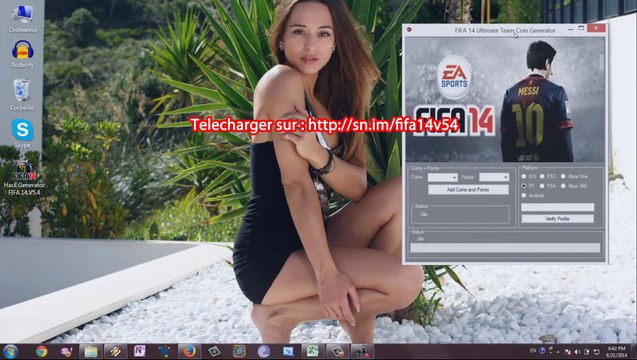Maximize the FIFA 14 Coin Generator window
Screen dimensions: 637x360
click(x=581, y=28)
